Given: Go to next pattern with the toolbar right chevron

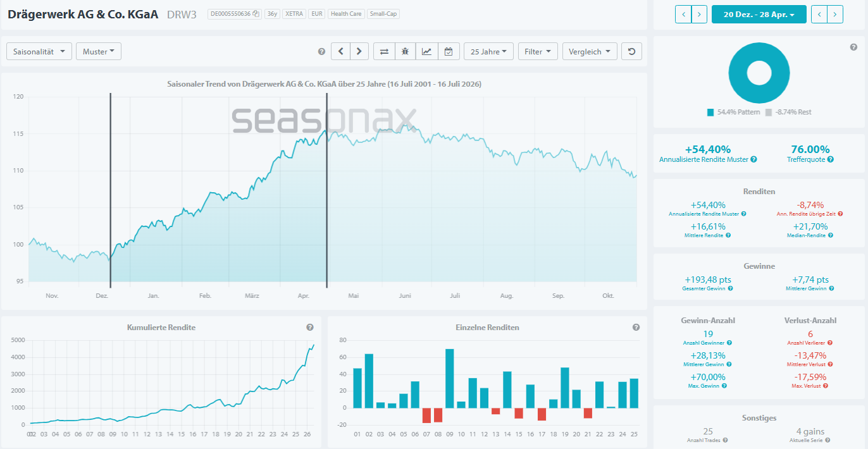Looking at the screenshot, I should (x=359, y=51).
